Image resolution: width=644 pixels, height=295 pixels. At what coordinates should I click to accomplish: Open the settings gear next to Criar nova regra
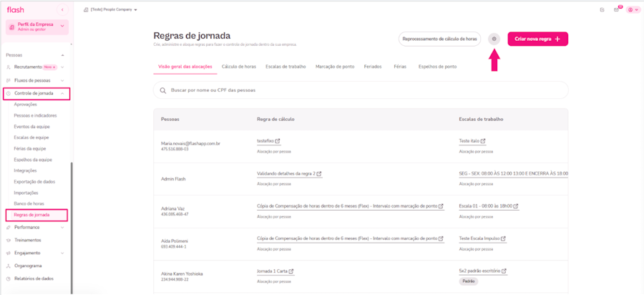[x=494, y=39]
